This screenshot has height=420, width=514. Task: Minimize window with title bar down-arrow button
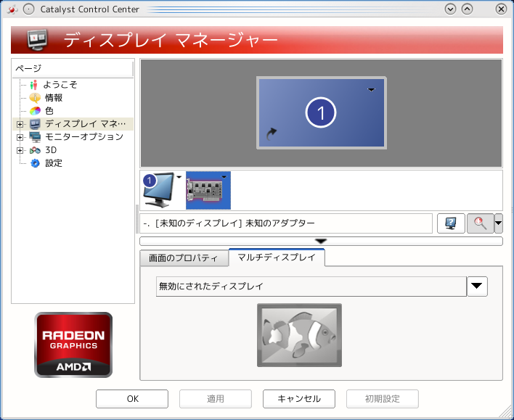click(450, 9)
